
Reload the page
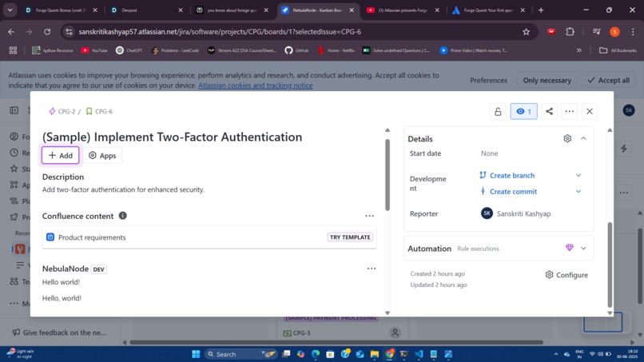click(47, 32)
